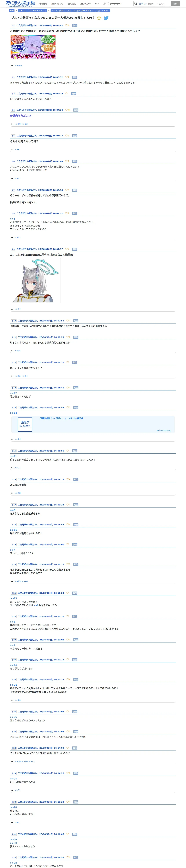Like post 25 with its heart icon
This screenshot has height=868, width=186.
(x=68, y=680)
